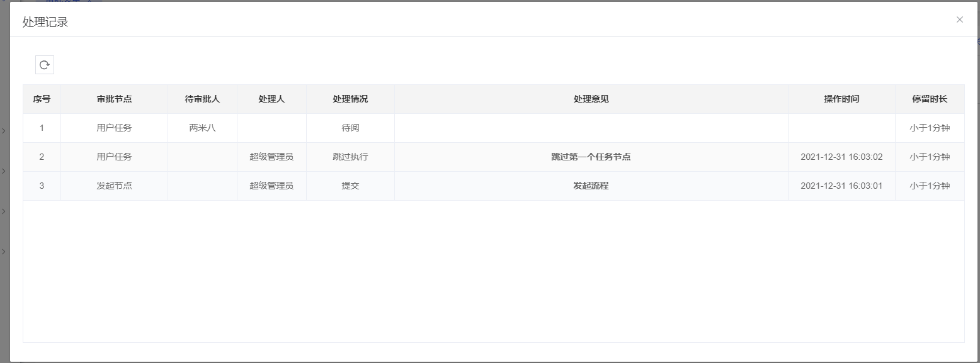Image resolution: width=980 pixels, height=363 pixels.
Task: Click the 停留时长 column header
Action: (x=930, y=99)
